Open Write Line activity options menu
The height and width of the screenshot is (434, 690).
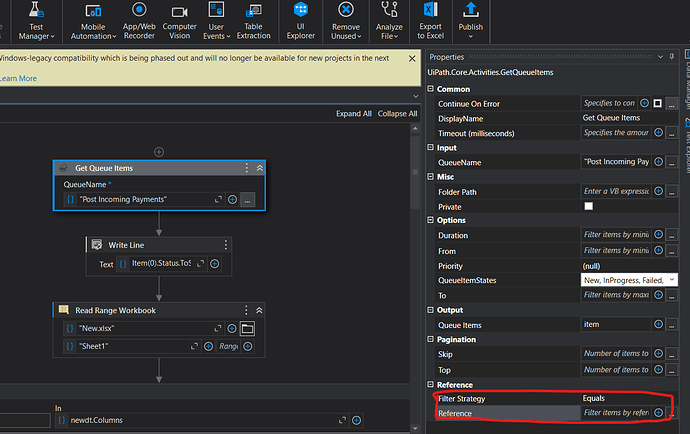point(226,245)
